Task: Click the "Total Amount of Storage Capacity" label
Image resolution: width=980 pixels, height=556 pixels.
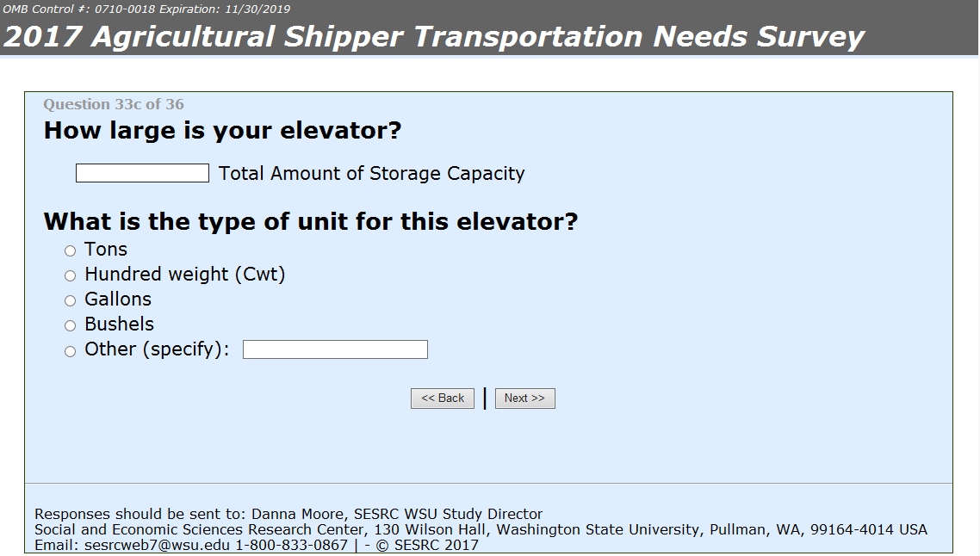Action: click(x=371, y=174)
